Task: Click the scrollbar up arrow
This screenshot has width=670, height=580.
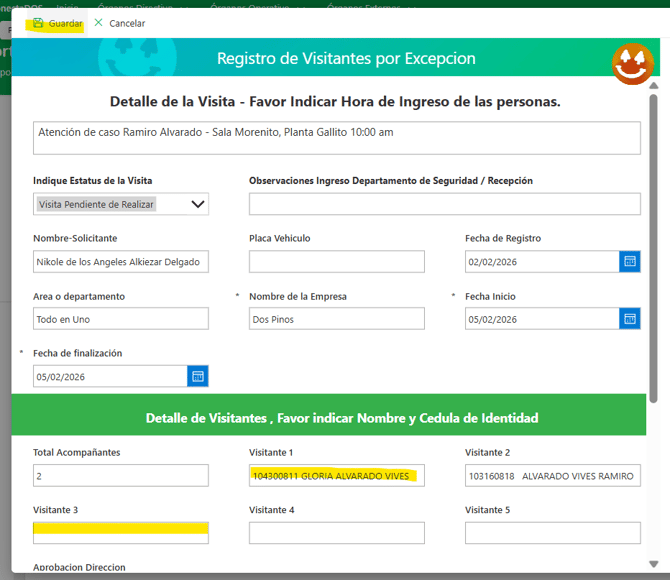Action: pos(653,87)
